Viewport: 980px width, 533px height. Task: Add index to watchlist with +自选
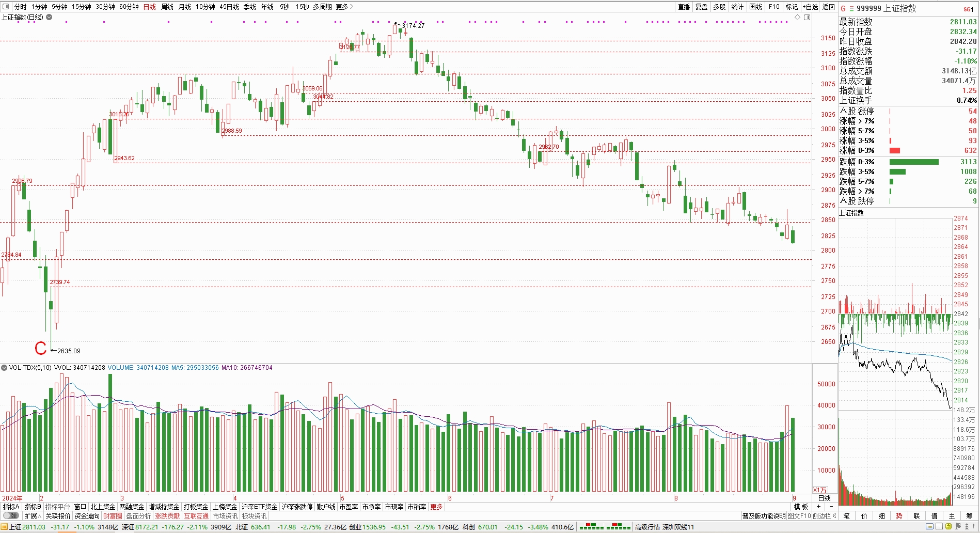(x=810, y=7)
